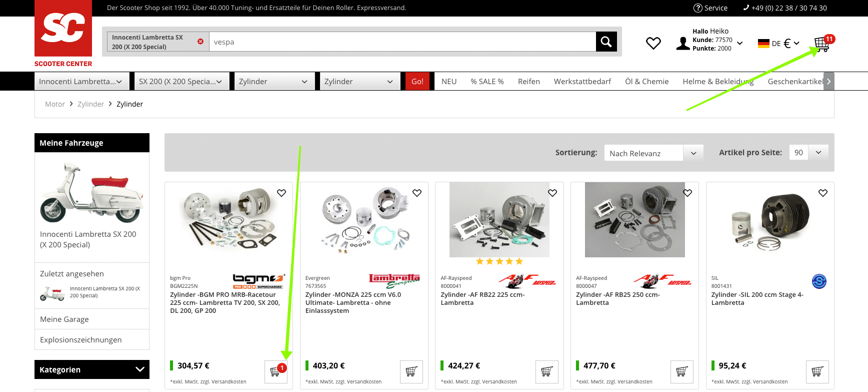
Task: Click the Service link in top bar
Action: [716, 8]
